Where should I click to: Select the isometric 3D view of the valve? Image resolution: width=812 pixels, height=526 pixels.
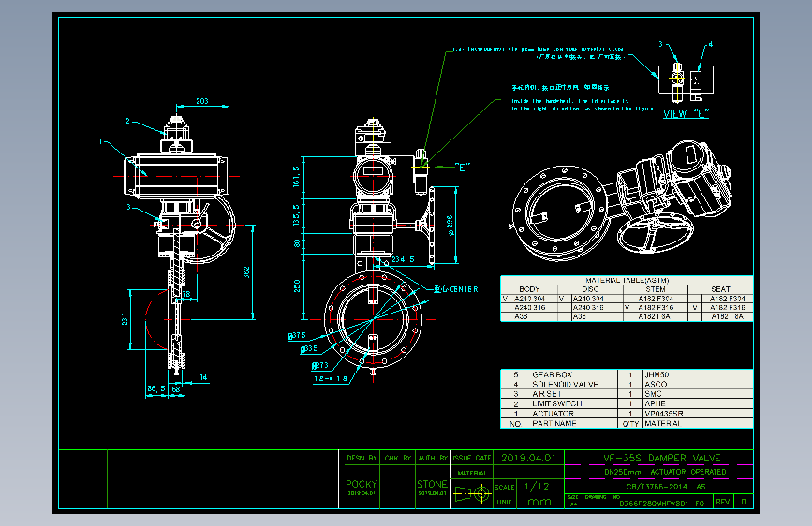[x=623, y=201]
